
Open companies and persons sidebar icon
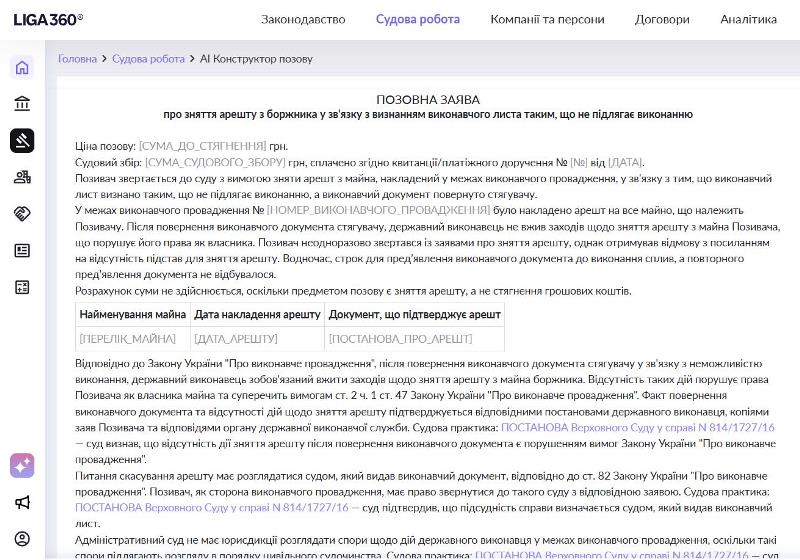[x=22, y=177]
